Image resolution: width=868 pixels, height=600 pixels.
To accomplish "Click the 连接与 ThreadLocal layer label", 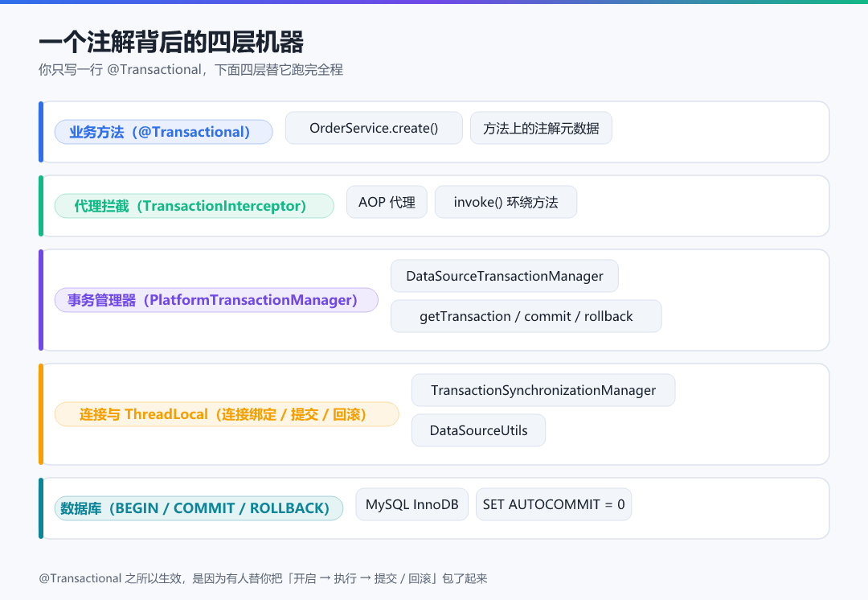I will (x=227, y=414).
